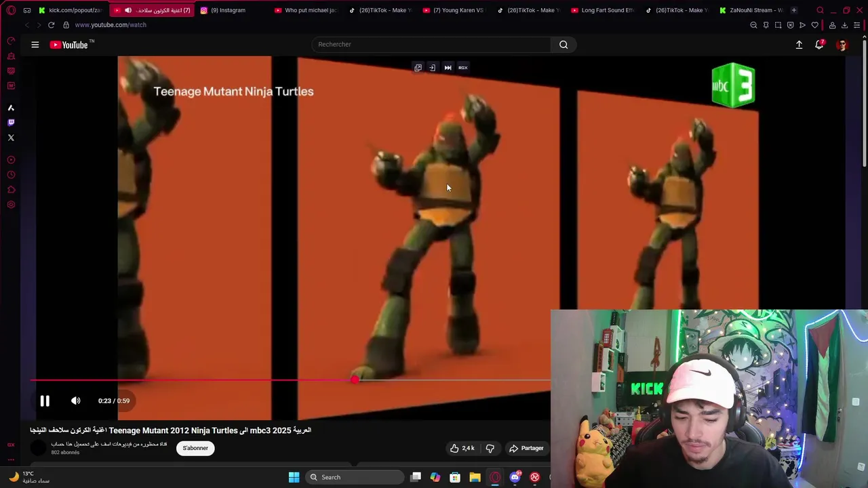Open X (Twitter) panel in sidebar
This screenshot has height=488, width=868.
coord(11,138)
